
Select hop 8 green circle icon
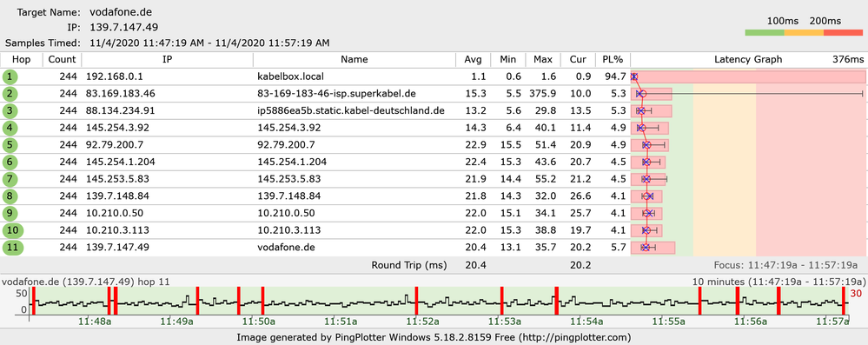tap(10, 196)
